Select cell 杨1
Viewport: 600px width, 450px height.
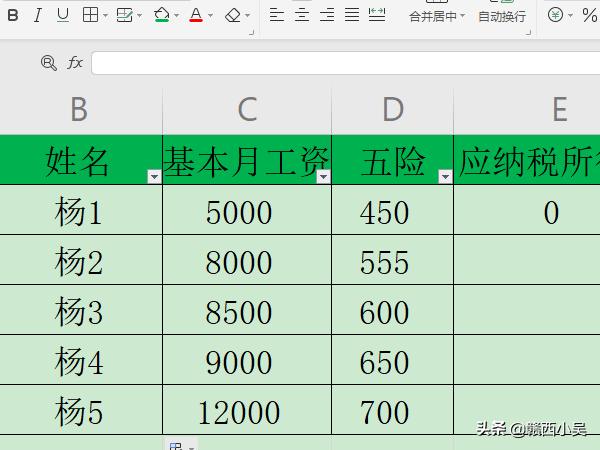(81, 210)
